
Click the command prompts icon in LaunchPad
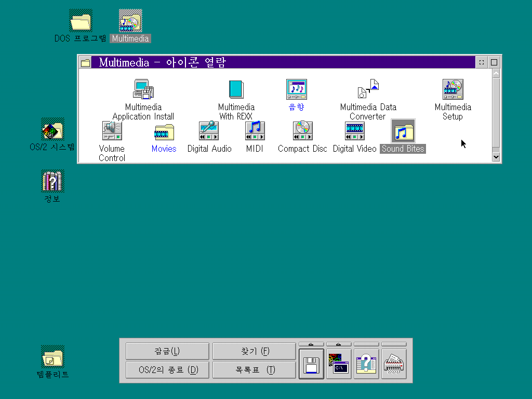[339, 364]
